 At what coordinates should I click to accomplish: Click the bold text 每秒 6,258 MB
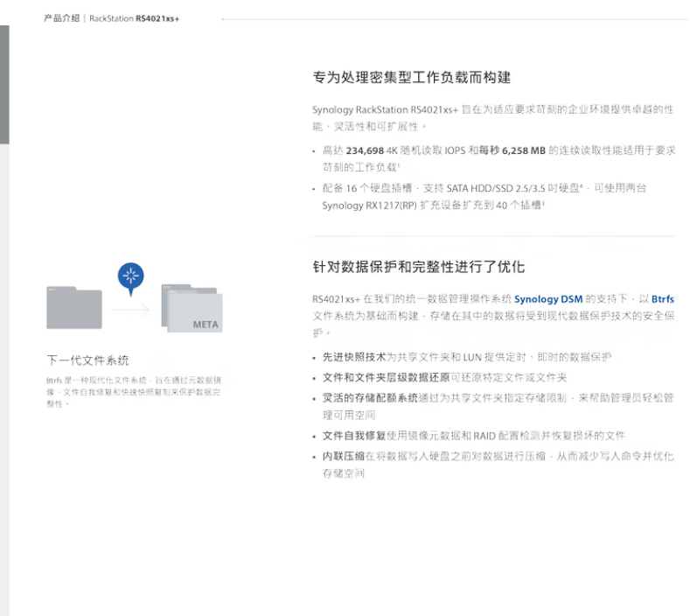[512, 150]
